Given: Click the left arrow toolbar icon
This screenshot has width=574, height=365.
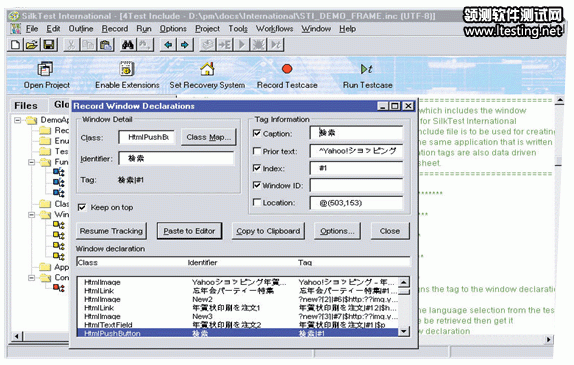Looking at the screenshot, I should point(168,45).
